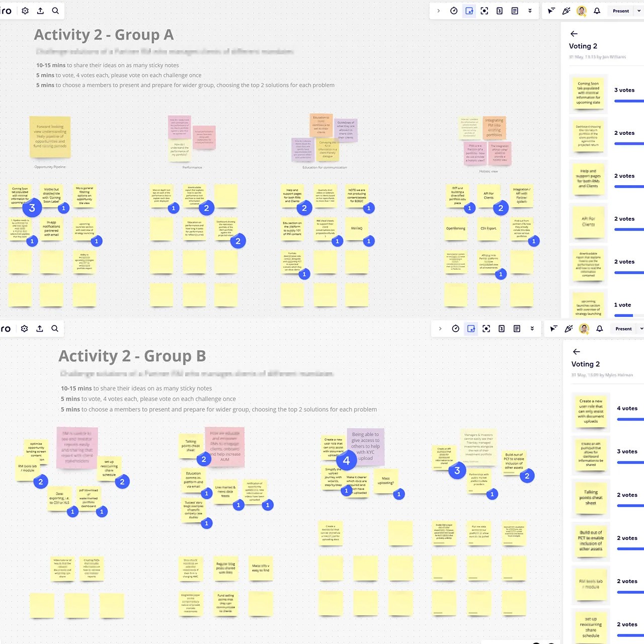Open board settings gear in Group A board
Viewport: 644px width, 644px height.
click(25, 11)
